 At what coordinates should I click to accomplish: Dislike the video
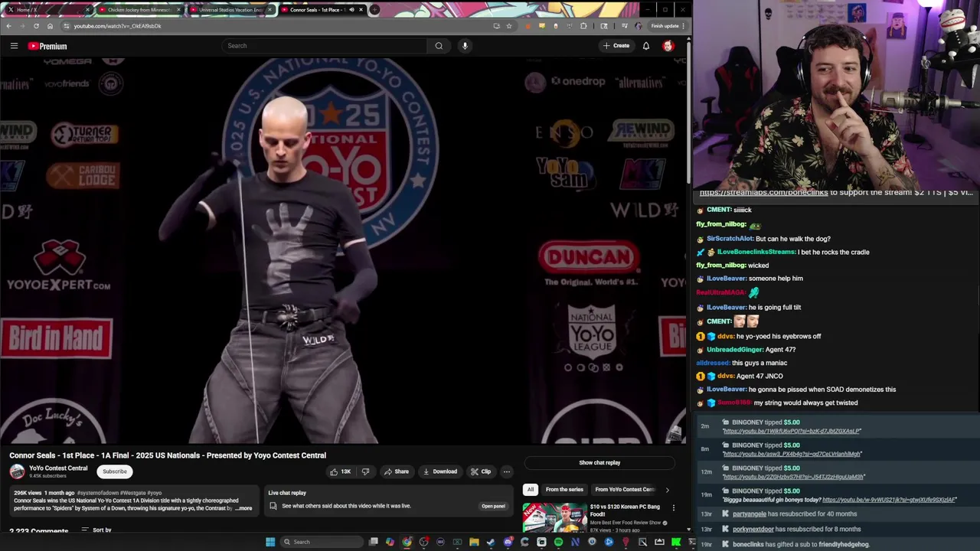point(365,471)
